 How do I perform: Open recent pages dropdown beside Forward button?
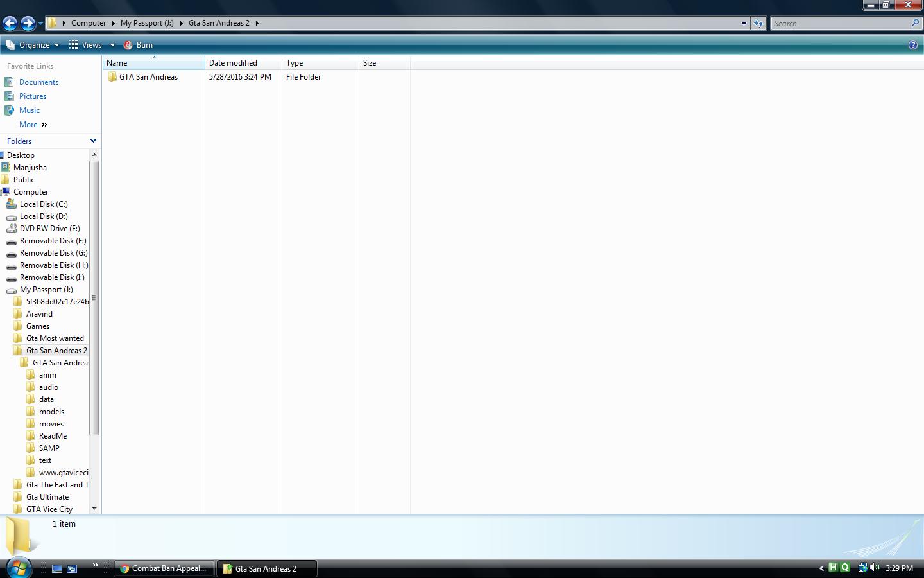click(x=40, y=24)
